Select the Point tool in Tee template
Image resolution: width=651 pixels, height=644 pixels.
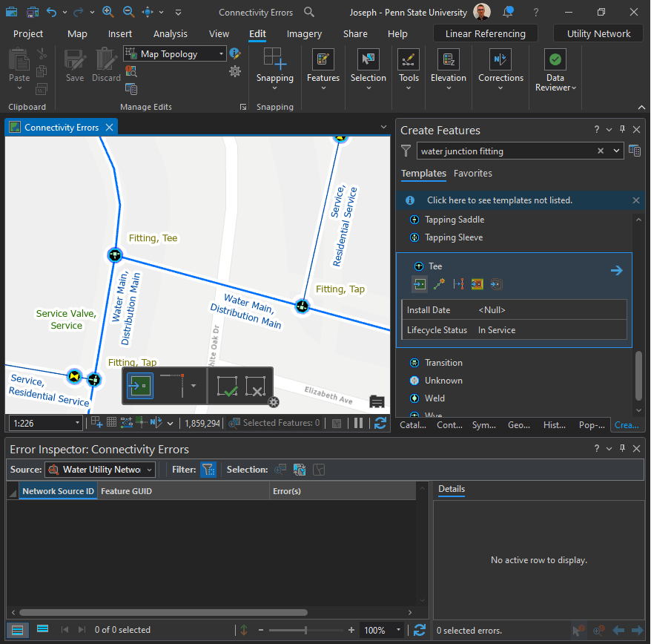coord(420,284)
